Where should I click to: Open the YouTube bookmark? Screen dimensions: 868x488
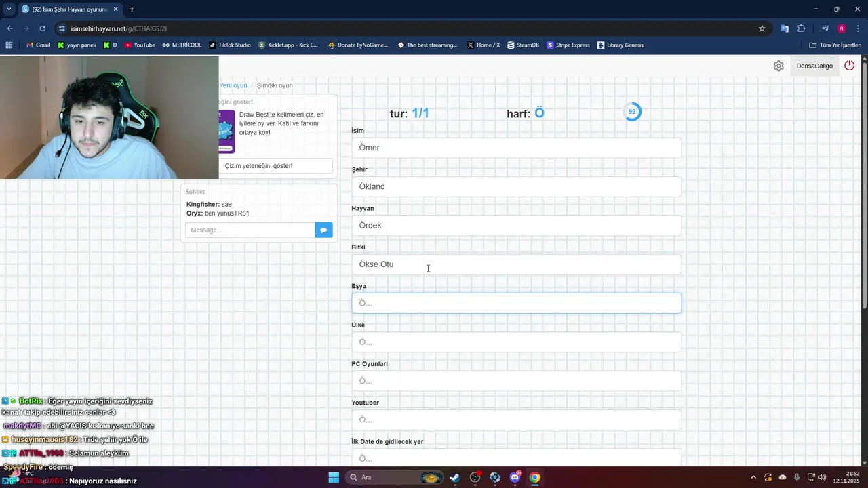[x=140, y=45]
